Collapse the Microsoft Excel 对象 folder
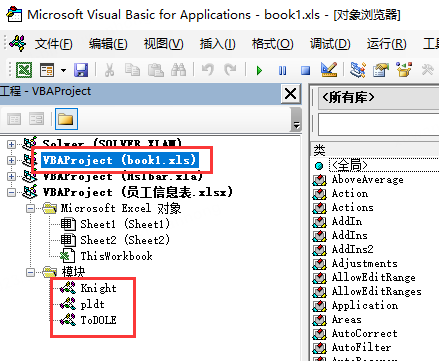This screenshot has height=361, width=439. point(30,209)
